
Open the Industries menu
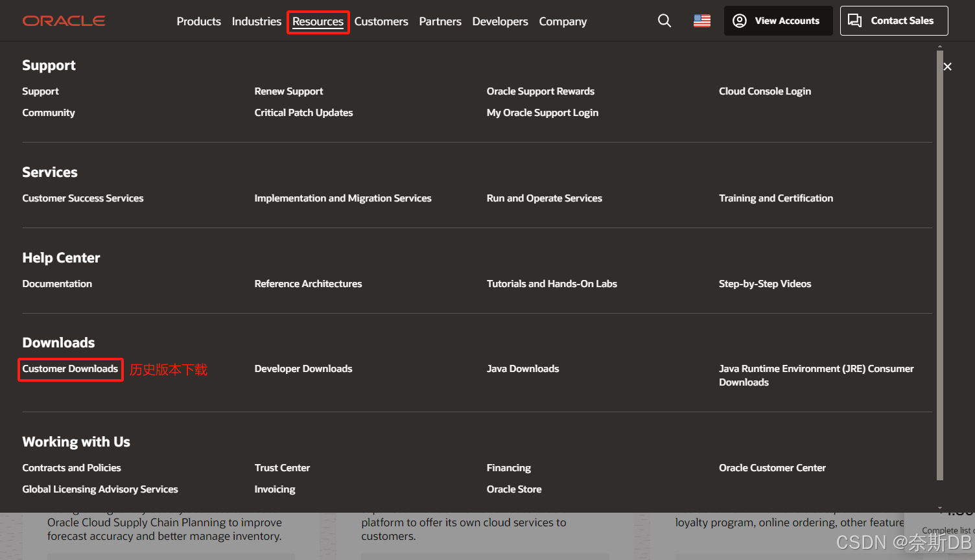coord(257,21)
